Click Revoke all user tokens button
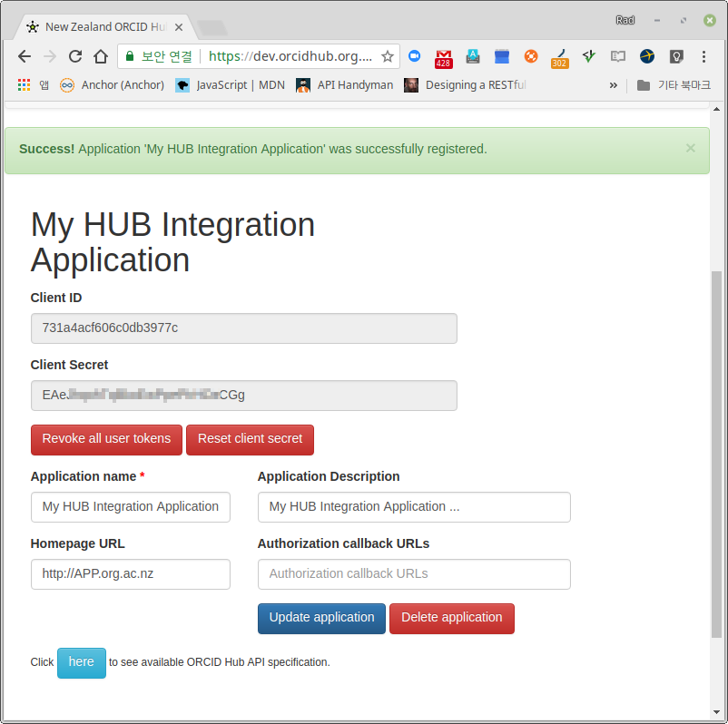The width and height of the screenshot is (728, 724). pyautogui.click(x=106, y=439)
